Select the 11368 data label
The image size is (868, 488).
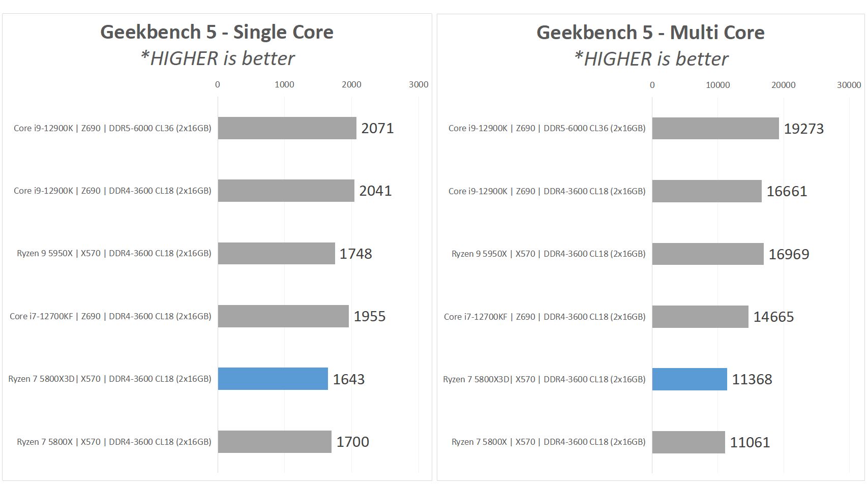[752, 379]
